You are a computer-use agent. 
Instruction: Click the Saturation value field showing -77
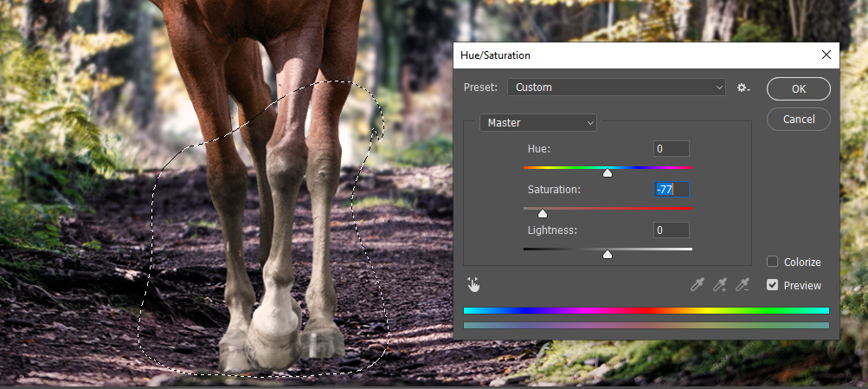pyautogui.click(x=671, y=190)
